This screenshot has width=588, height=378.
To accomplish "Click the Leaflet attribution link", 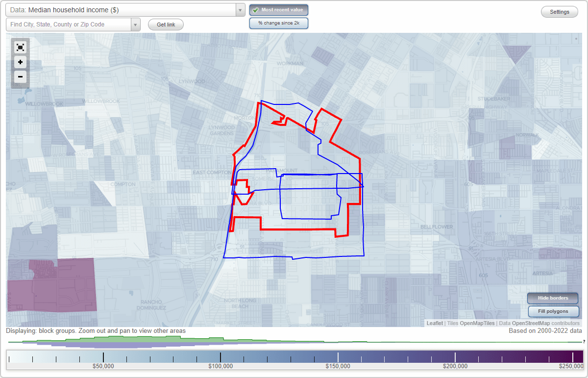I will tap(434, 323).
